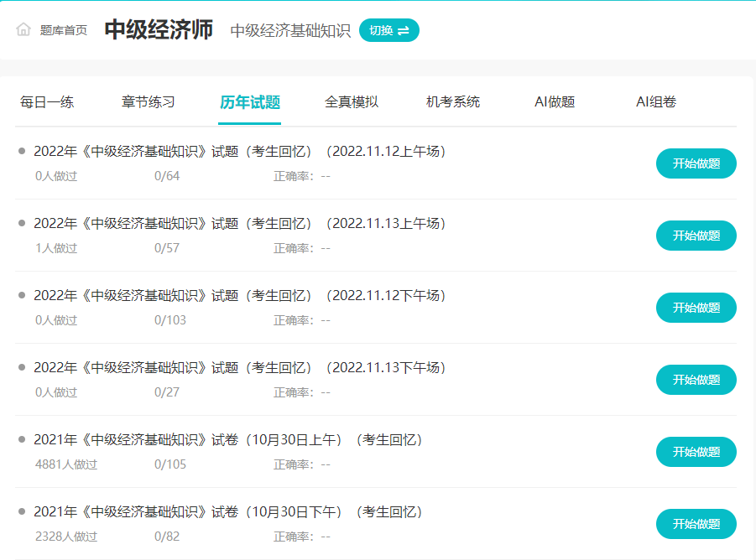
Task: Switch to the 章节练习 tab
Action: [147, 101]
